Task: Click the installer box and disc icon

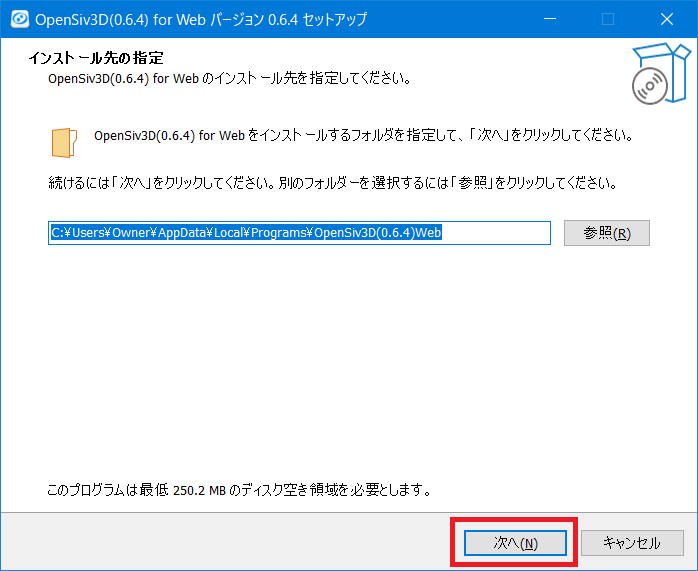Action: tap(661, 73)
